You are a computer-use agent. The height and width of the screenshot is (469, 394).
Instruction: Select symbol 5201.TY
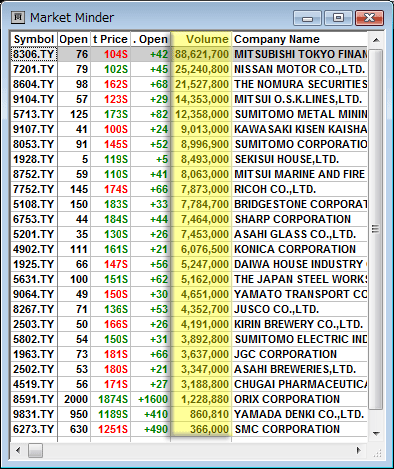(33, 234)
